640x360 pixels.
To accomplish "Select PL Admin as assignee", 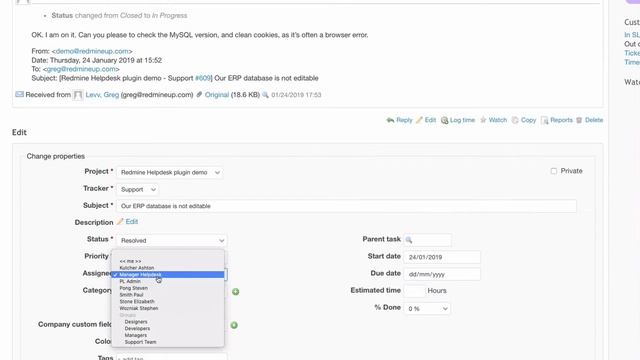I will [168, 281].
